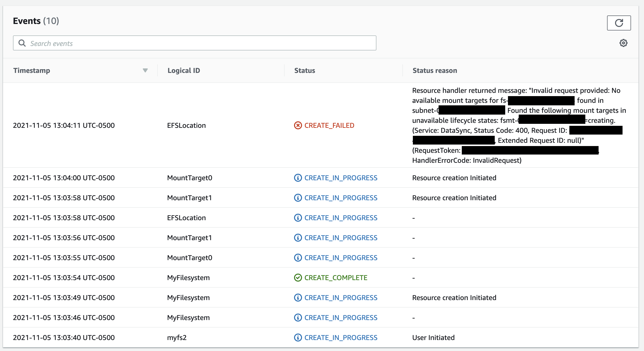The width and height of the screenshot is (644, 351).
Task: Click inside the Search events field
Action: tap(175, 43)
